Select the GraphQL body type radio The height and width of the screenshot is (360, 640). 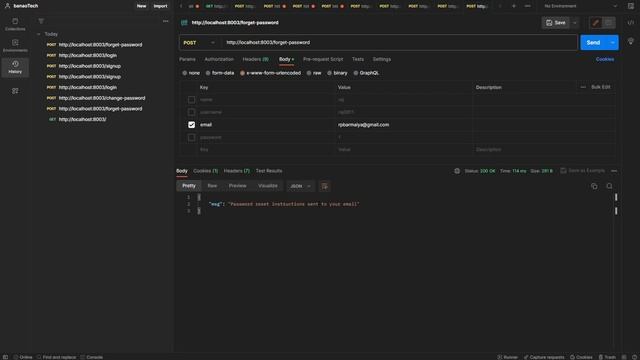point(356,73)
